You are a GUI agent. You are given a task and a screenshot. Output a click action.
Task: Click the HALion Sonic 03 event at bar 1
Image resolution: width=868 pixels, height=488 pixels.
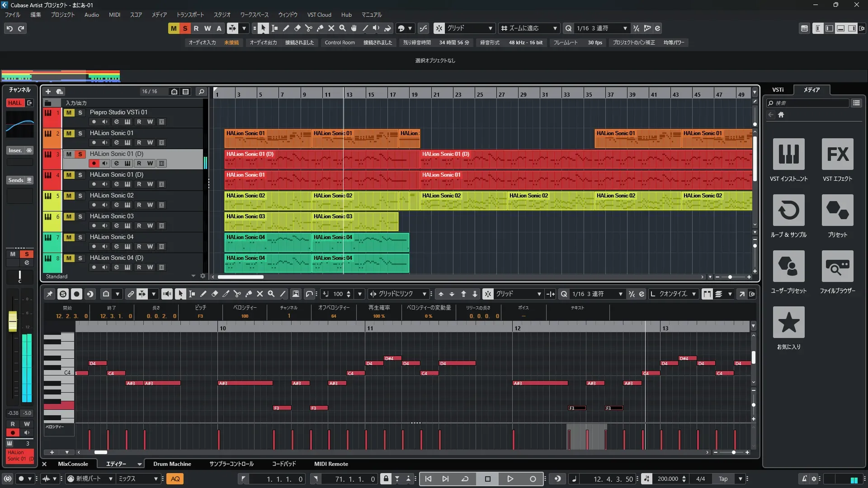[x=268, y=221]
